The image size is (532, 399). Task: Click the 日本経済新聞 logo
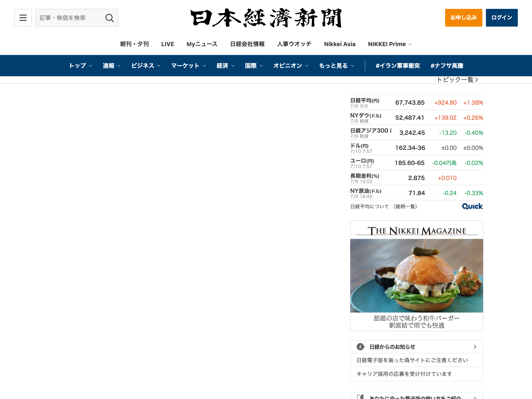266,18
